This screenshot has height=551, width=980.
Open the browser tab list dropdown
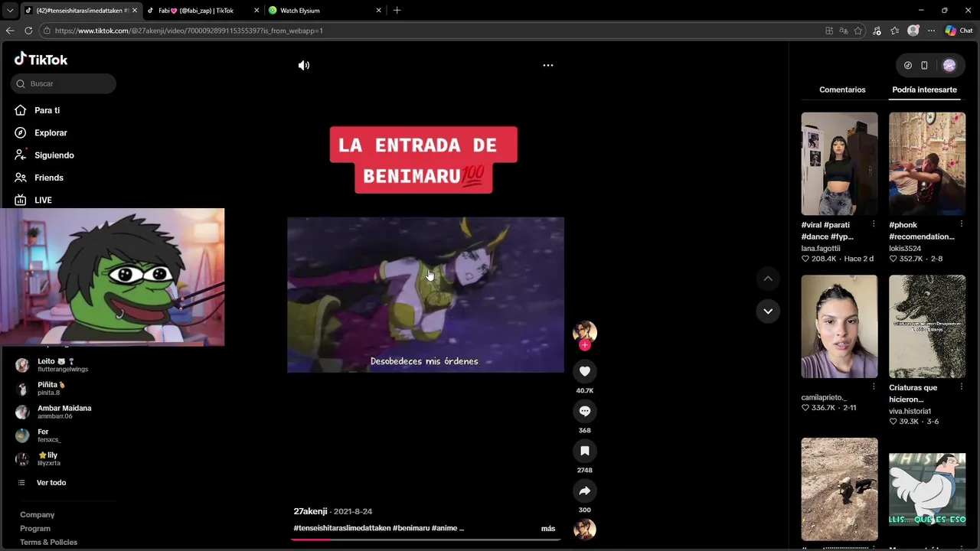pos(9,11)
